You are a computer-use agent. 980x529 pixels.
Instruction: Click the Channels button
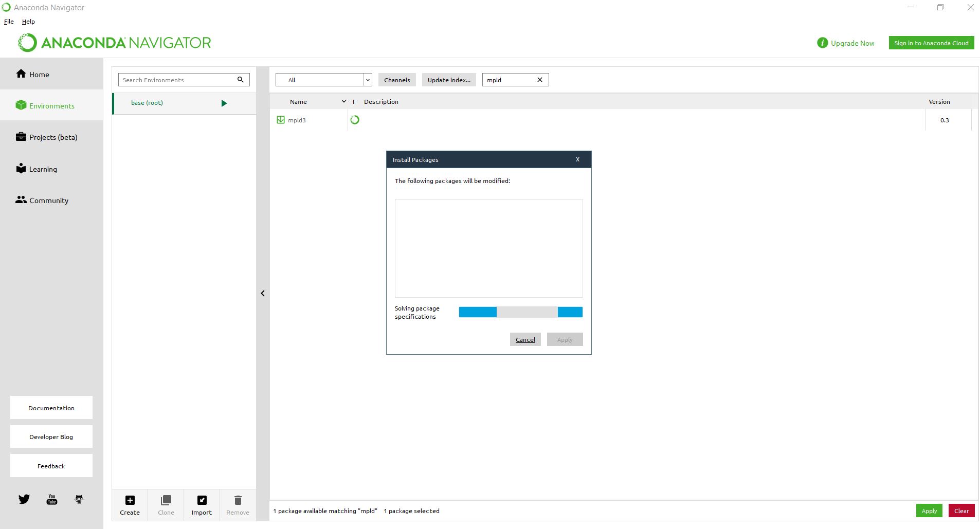[397, 80]
